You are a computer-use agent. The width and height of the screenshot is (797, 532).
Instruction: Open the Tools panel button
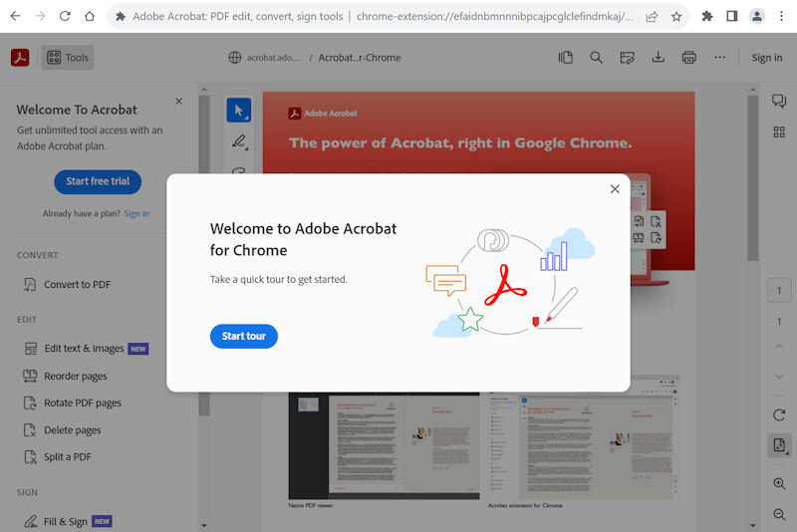point(68,58)
